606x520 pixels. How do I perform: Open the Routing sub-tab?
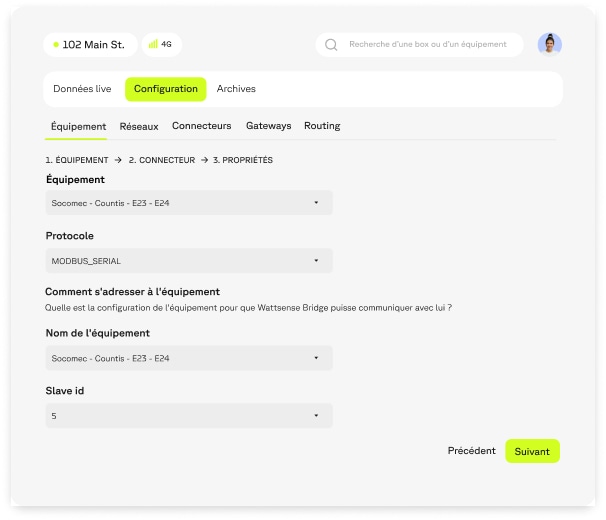point(322,126)
